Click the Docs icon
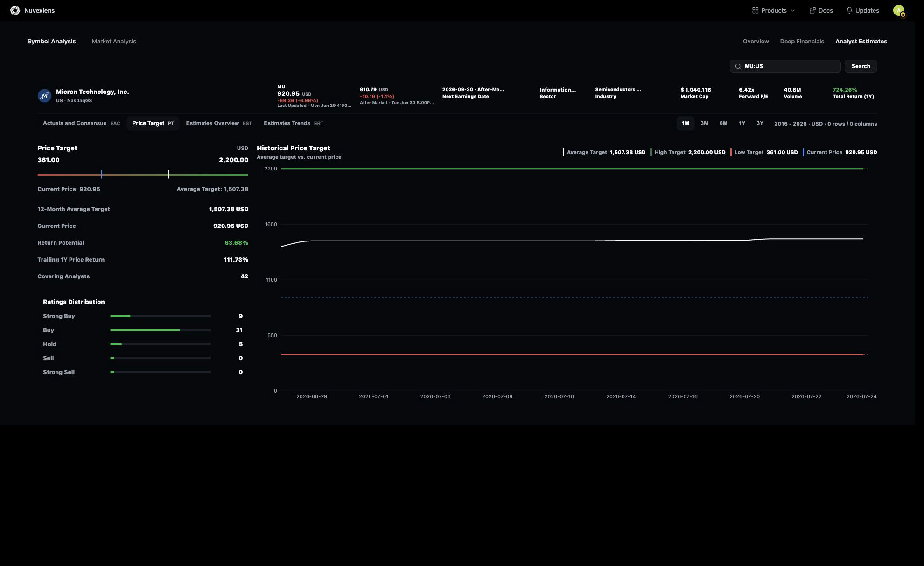This screenshot has height=566, width=924. (x=812, y=10)
